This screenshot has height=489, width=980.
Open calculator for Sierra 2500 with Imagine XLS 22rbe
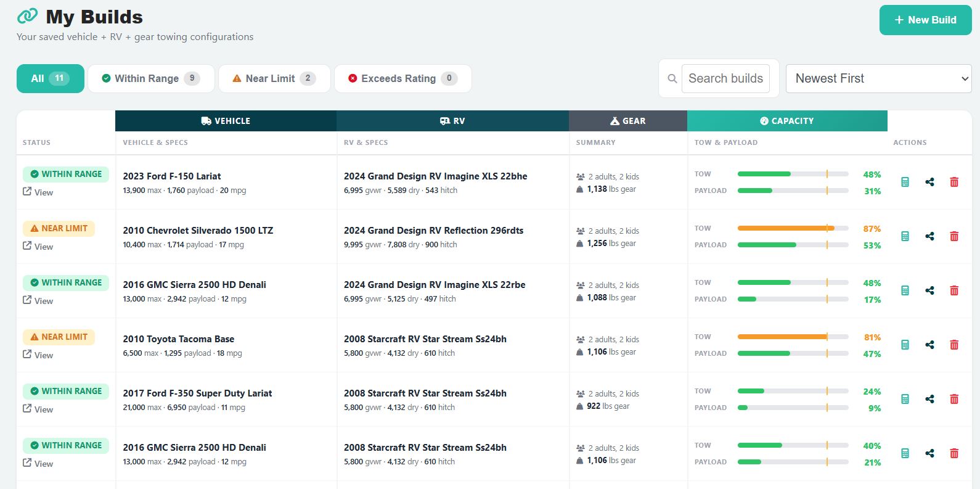905,290
